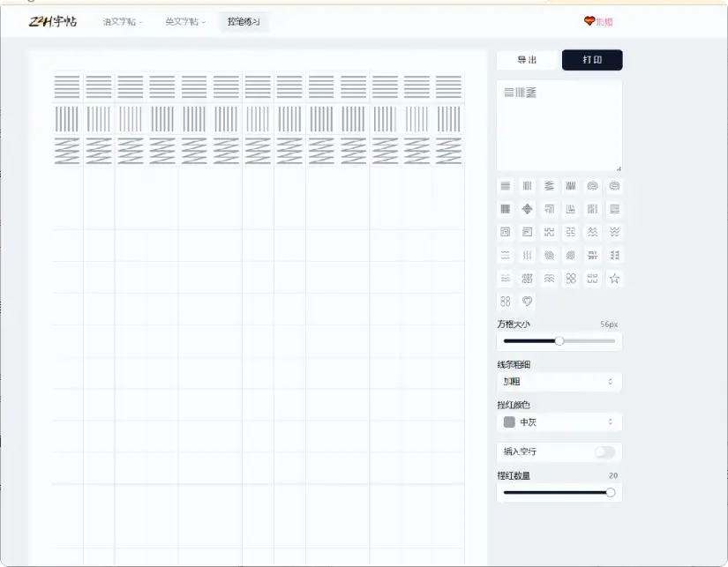Pick the wavy lines practice pattern

point(594,232)
